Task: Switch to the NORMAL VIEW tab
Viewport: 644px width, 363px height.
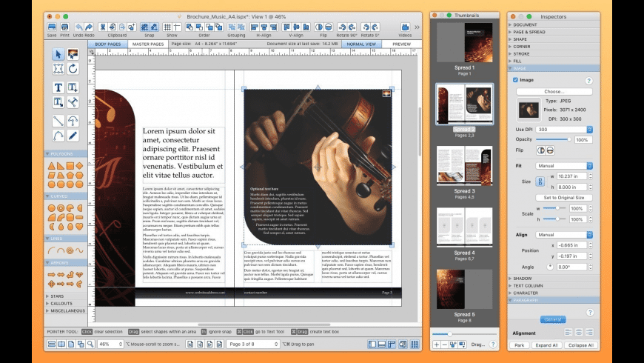Action: pyautogui.click(x=361, y=44)
